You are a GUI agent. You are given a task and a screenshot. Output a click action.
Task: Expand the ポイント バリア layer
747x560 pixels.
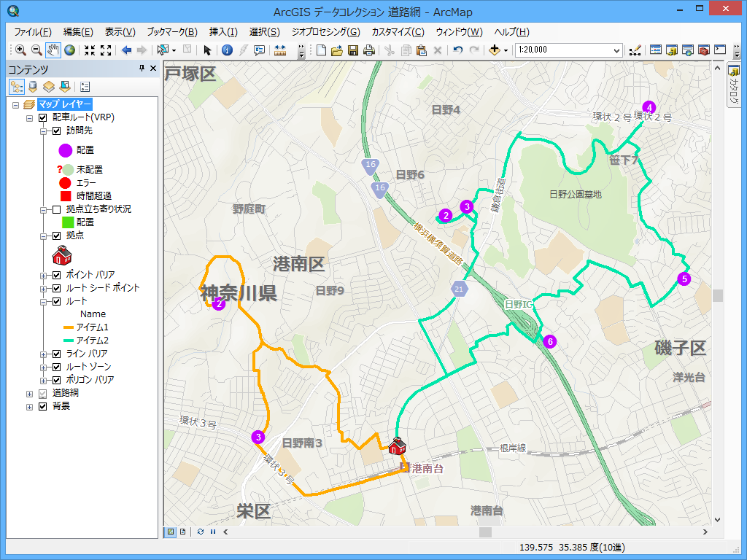43,276
